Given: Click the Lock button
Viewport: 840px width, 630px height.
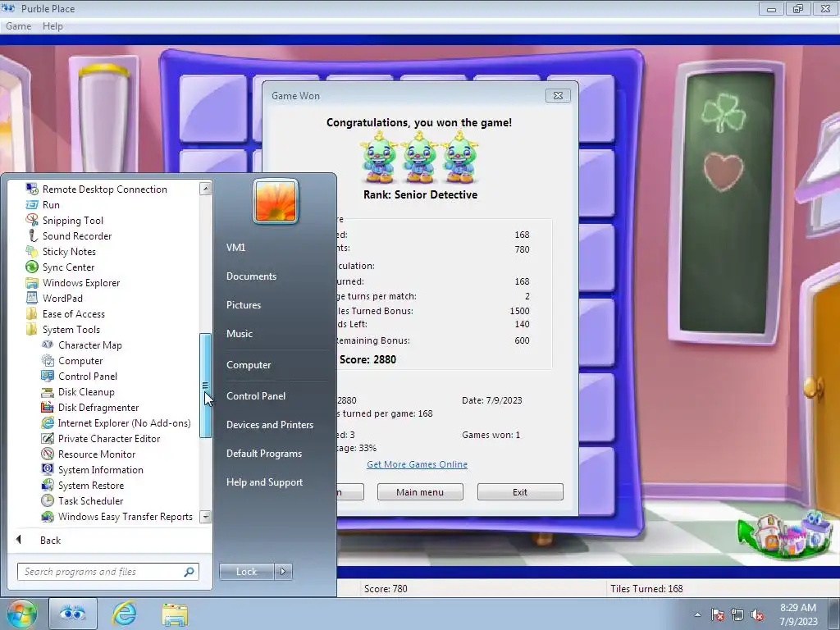Looking at the screenshot, I should [246, 572].
